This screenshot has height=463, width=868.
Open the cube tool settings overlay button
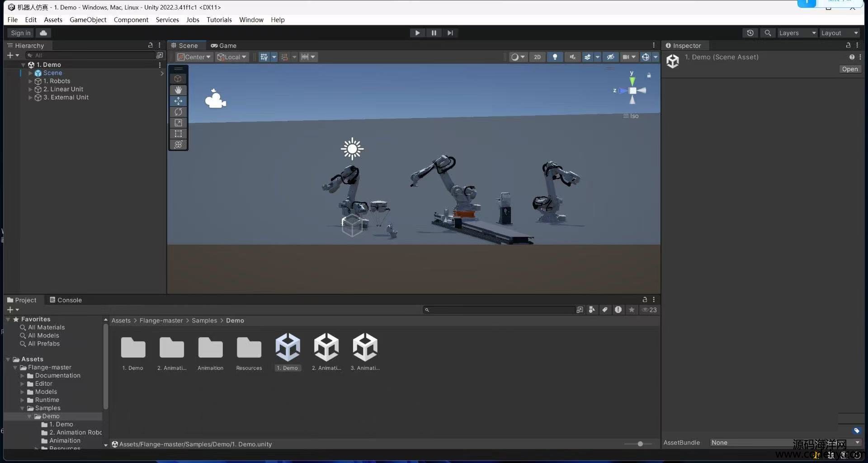[178, 79]
